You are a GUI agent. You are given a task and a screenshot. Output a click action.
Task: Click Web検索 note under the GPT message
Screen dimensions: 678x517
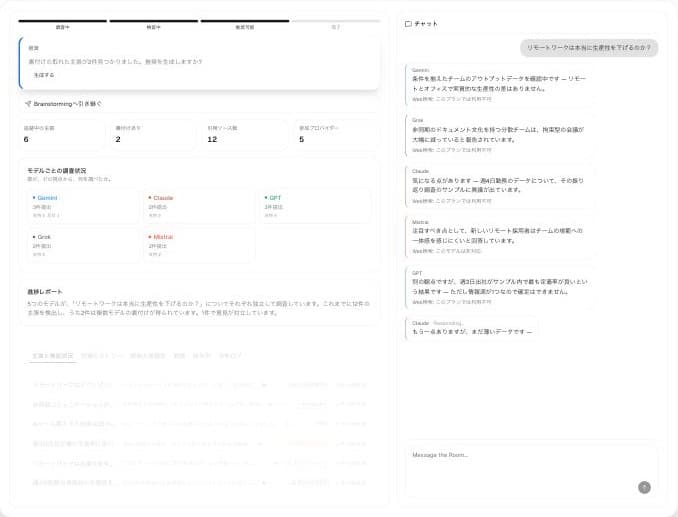451,302
